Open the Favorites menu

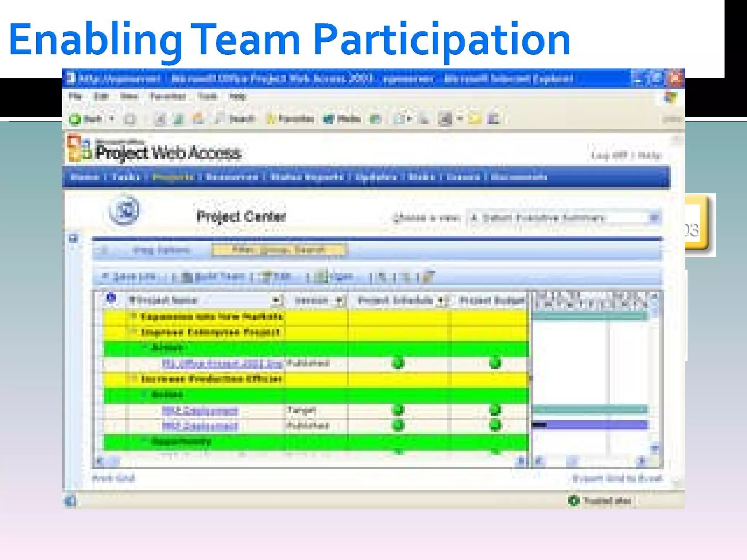click(168, 96)
